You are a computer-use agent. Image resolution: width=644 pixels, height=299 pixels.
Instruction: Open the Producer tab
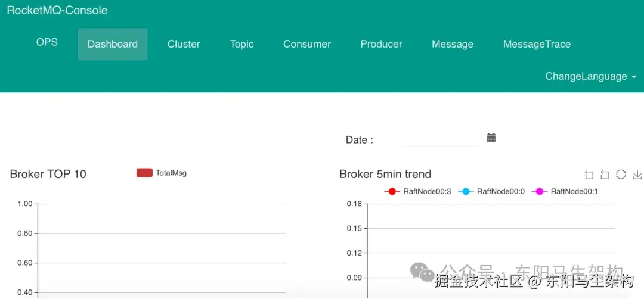click(381, 44)
